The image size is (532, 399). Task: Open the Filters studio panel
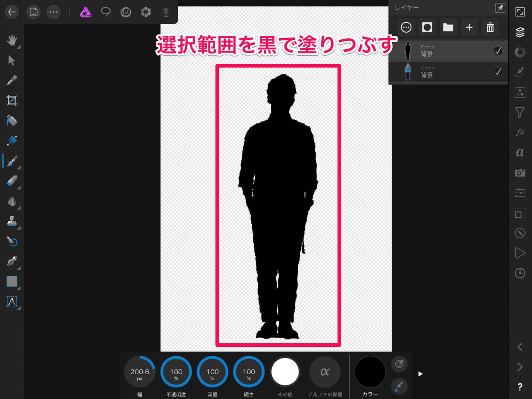(x=520, y=112)
